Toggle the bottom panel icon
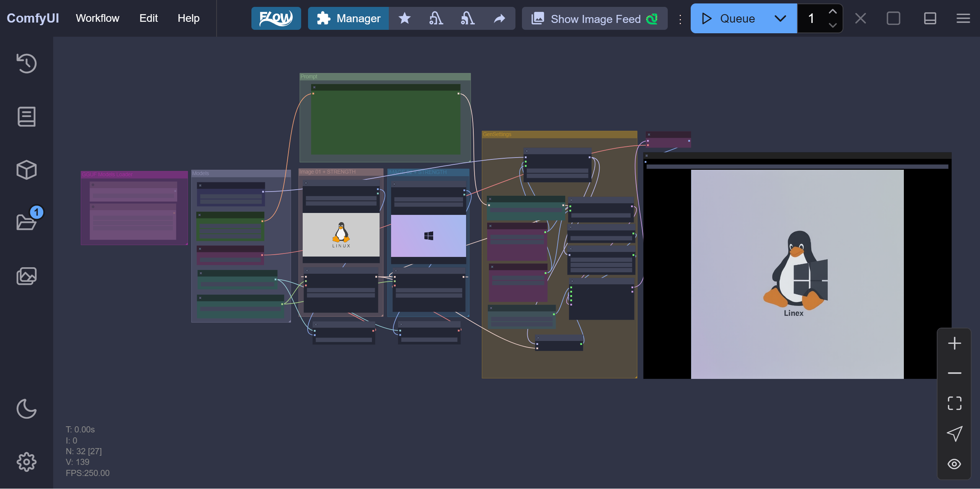This screenshot has height=489, width=980. [x=930, y=18]
